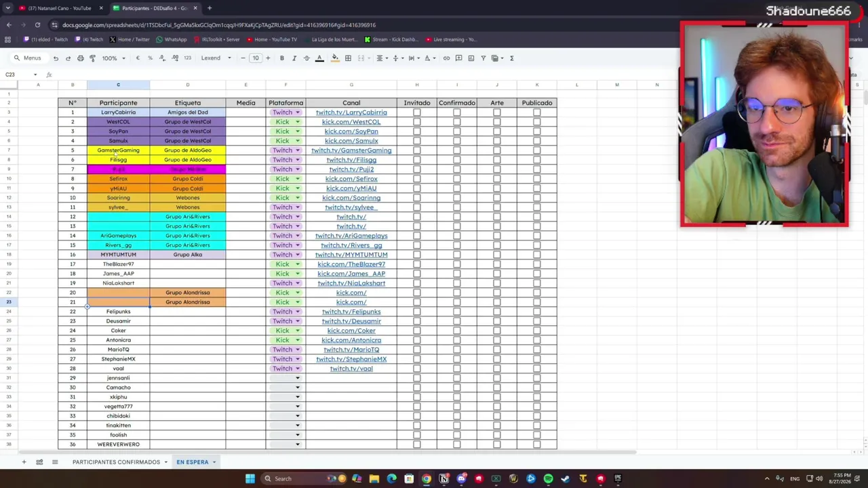Click the Redo icon in the toolbar
This screenshot has width=868, height=488.
(68, 58)
